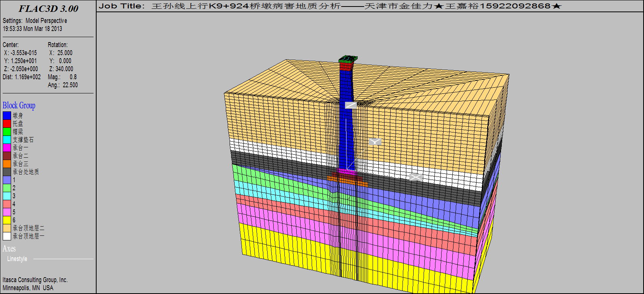Click the FLAC3D 3.00 title text
The width and height of the screenshot is (644, 294).
(48, 9)
